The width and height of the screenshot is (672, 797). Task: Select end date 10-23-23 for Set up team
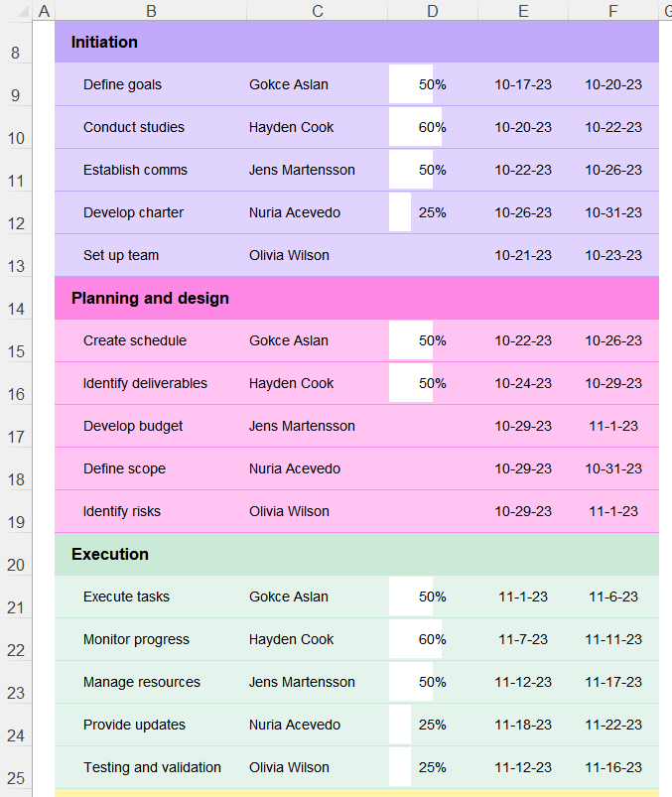tap(613, 255)
